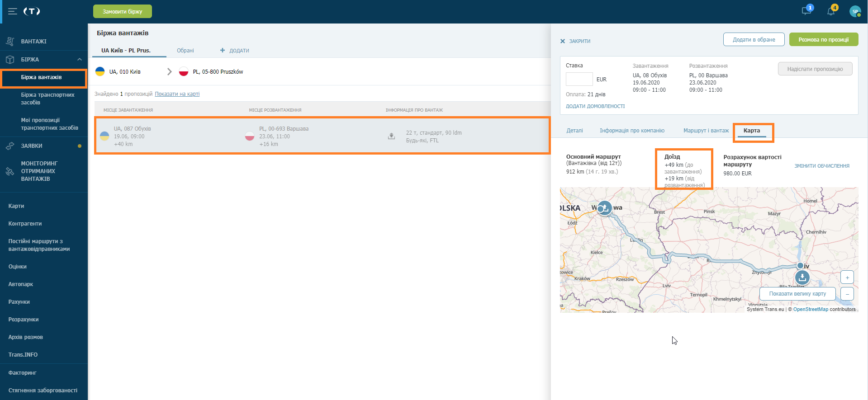Click the Poland flag in route filter
The image size is (868, 400).
(x=184, y=71)
